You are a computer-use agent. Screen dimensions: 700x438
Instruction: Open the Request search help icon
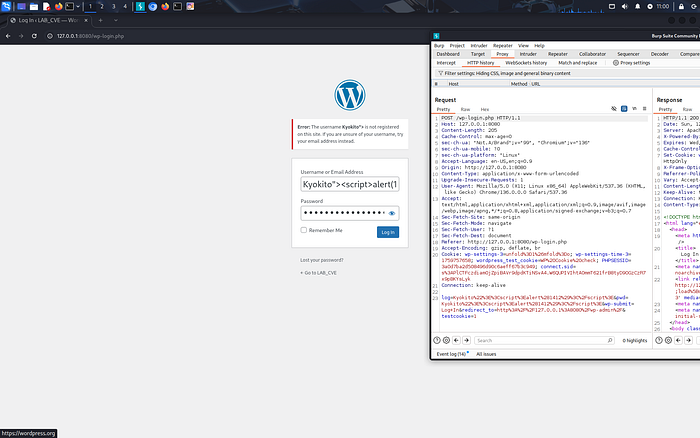[x=437, y=340]
